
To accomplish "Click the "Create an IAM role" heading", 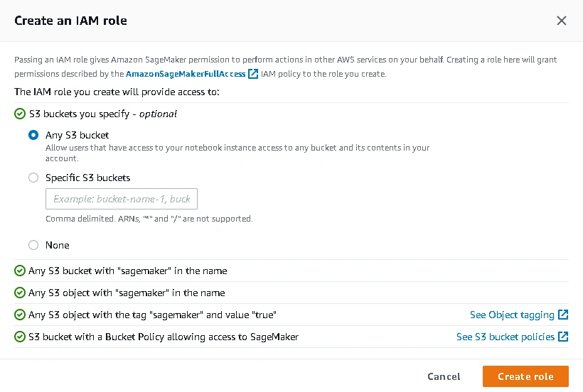I will pyautogui.click(x=70, y=21).
